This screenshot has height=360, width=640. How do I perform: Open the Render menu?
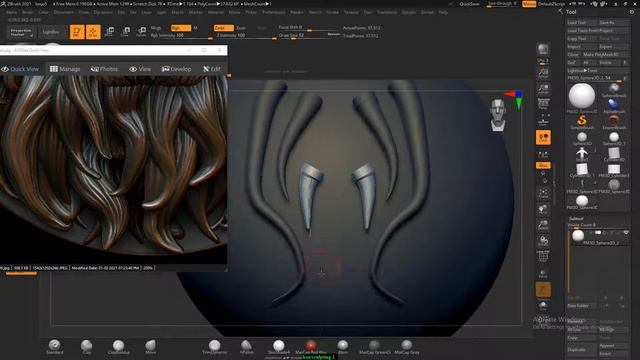[297, 12]
